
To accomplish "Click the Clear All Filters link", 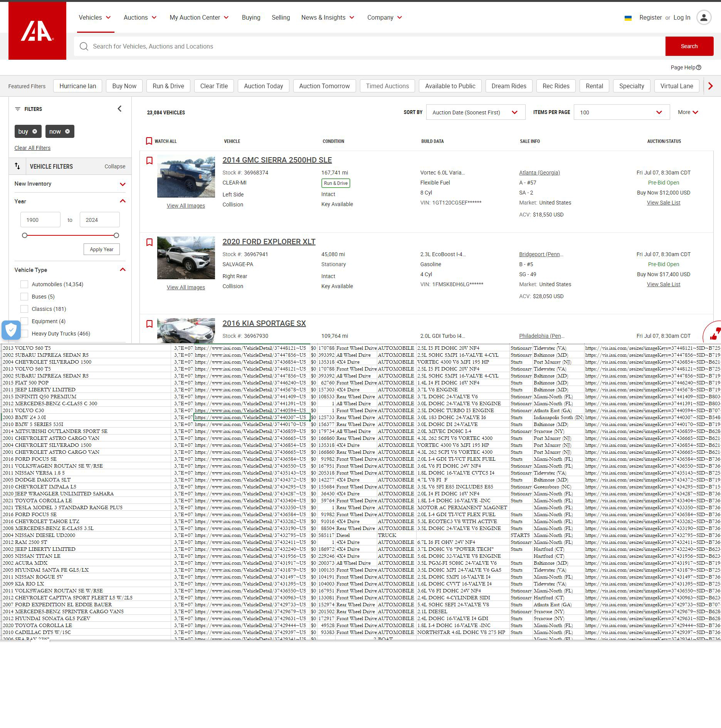I will pyautogui.click(x=32, y=148).
